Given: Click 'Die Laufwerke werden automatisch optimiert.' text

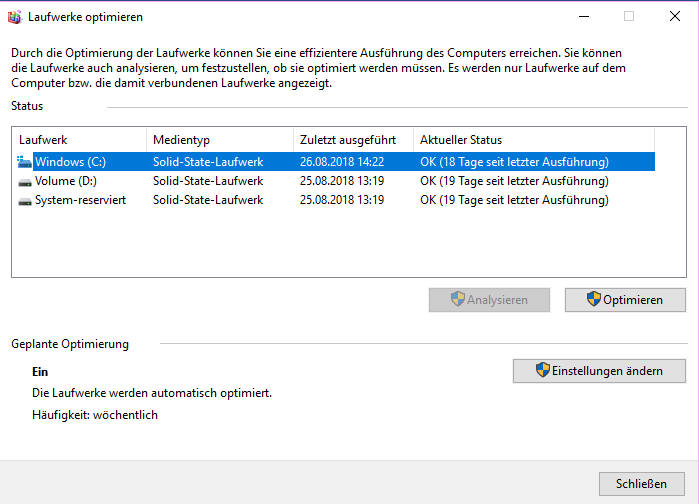Looking at the screenshot, I should [152, 393].
